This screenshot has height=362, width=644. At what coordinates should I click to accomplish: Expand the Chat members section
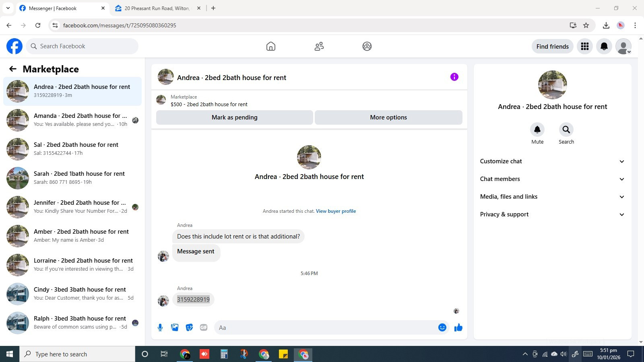click(552, 179)
